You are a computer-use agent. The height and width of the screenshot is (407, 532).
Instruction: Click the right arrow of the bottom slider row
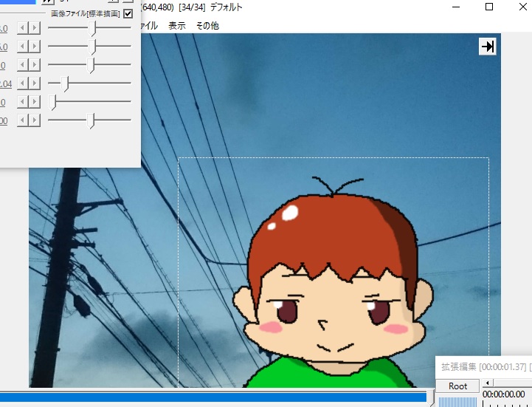(35, 120)
